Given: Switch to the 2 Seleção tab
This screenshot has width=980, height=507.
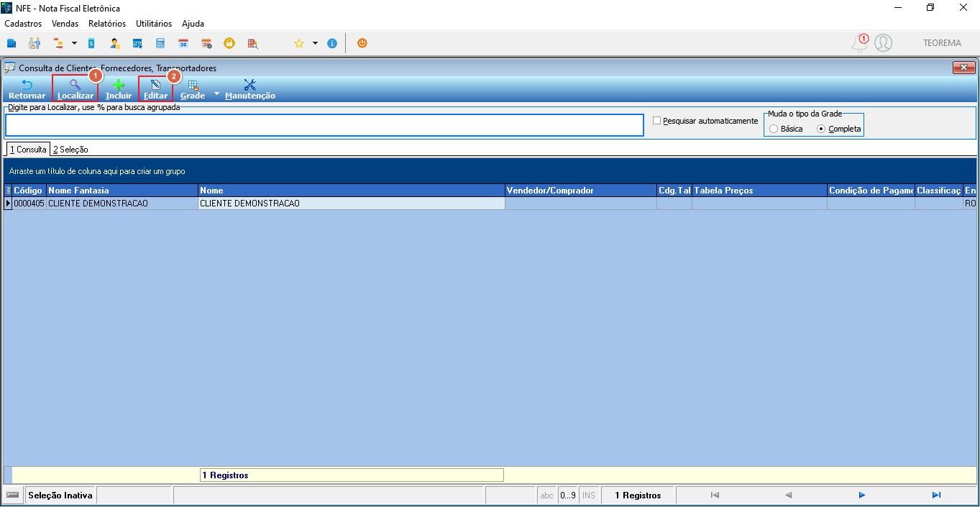Looking at the screenshot, I should click(70, 149).
